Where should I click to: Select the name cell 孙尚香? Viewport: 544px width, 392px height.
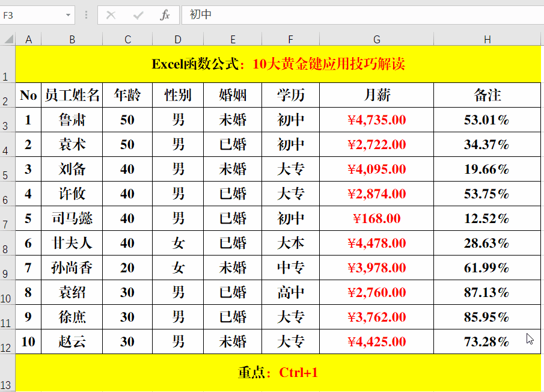click(x=72, y=268)
